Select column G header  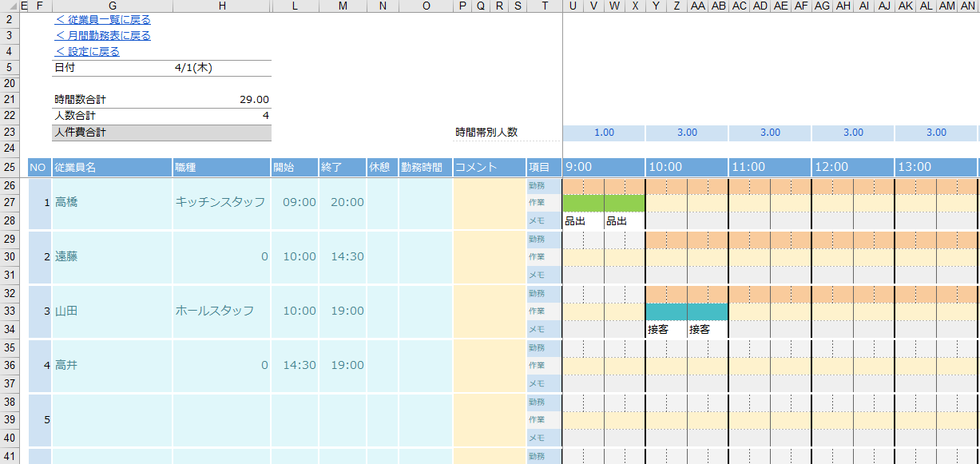(112, 6)
